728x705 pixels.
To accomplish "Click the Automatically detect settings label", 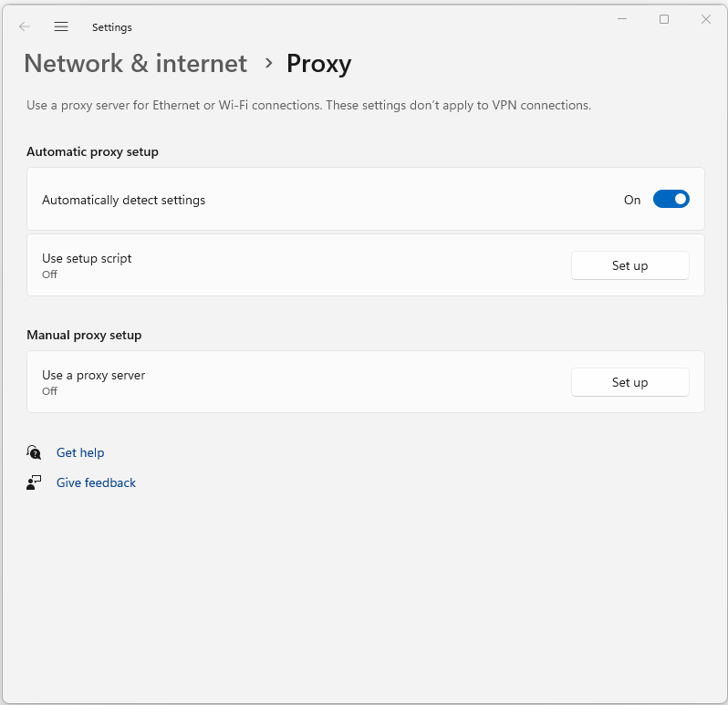I will [x=123, y=200].
